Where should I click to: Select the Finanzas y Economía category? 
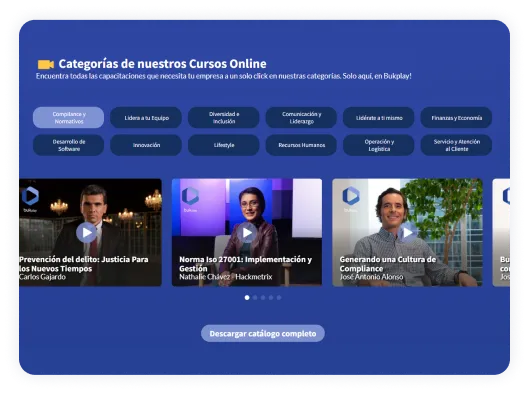(x=456, y=118)
